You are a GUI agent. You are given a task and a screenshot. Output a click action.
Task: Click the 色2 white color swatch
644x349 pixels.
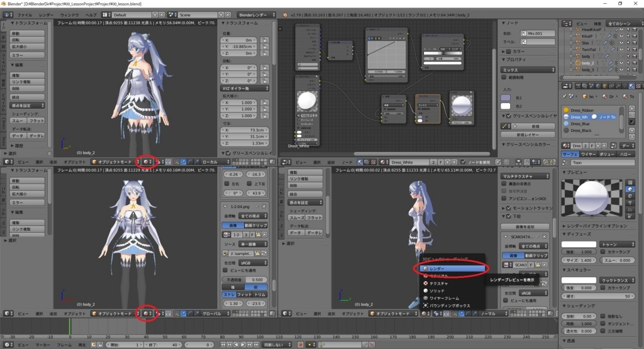[505, 106]
